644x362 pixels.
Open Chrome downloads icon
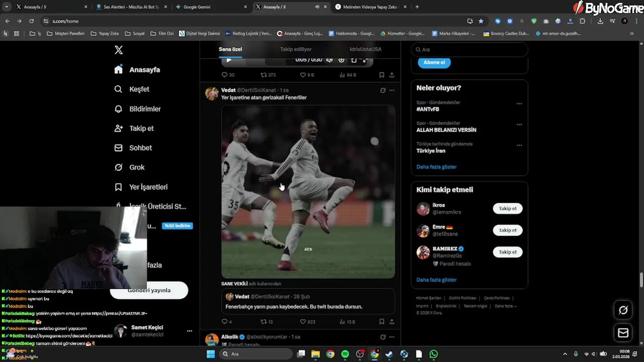click(600, 21)
